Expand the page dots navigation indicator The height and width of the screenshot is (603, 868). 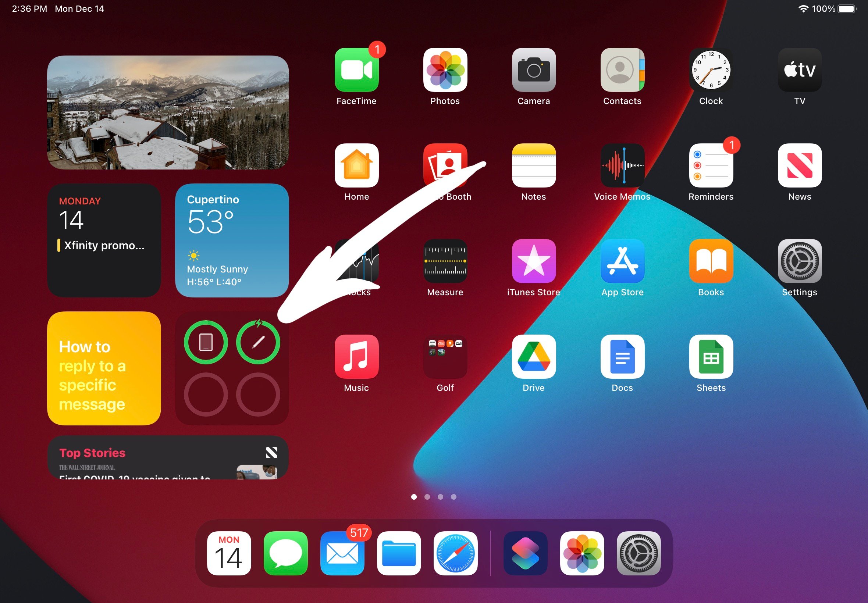433,497
